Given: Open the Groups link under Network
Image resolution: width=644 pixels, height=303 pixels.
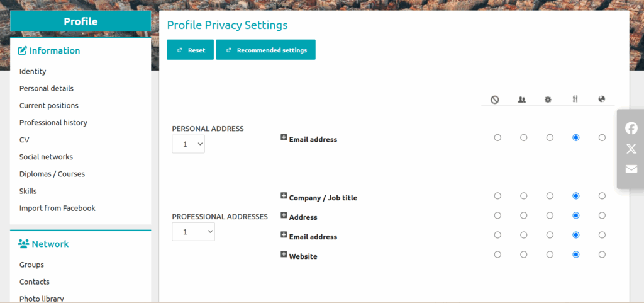Looking at the screenshot, I should pos(31,265).
